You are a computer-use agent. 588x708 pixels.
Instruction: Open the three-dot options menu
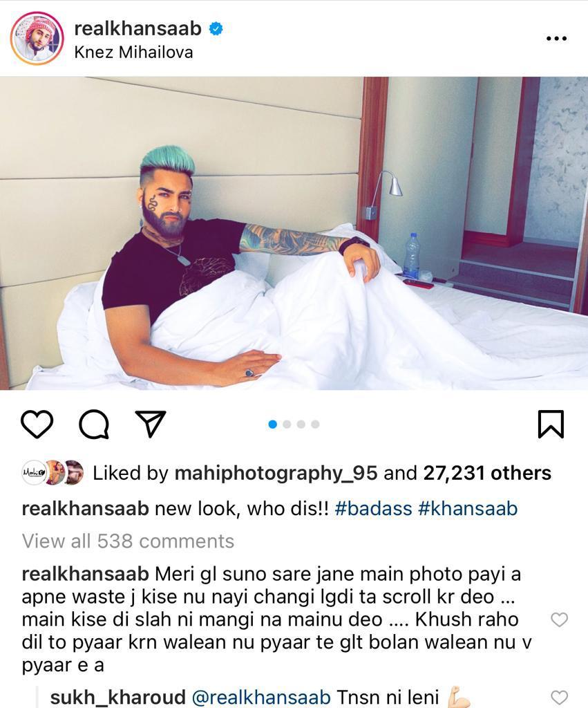(556, 39)
